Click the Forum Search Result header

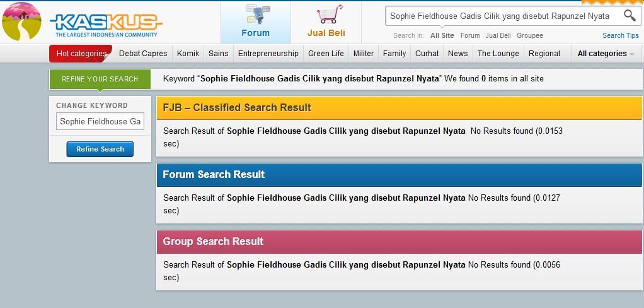coord(400,174)
